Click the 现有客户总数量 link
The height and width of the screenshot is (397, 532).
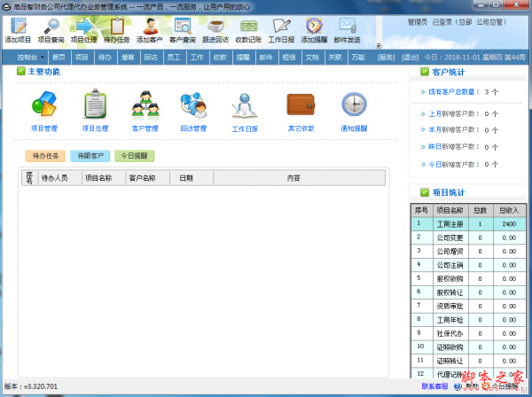pos(454,92)
